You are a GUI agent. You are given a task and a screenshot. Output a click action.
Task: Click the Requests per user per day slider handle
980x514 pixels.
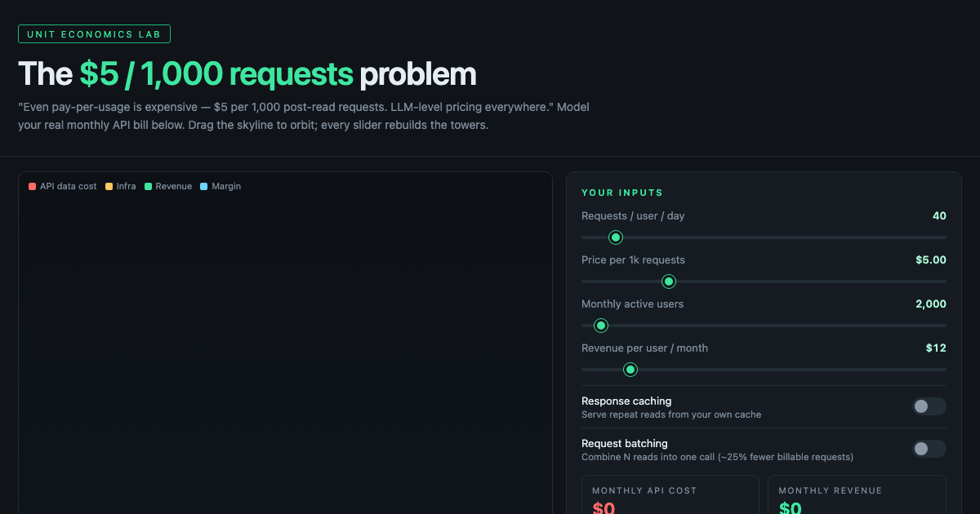click(616, 237)
